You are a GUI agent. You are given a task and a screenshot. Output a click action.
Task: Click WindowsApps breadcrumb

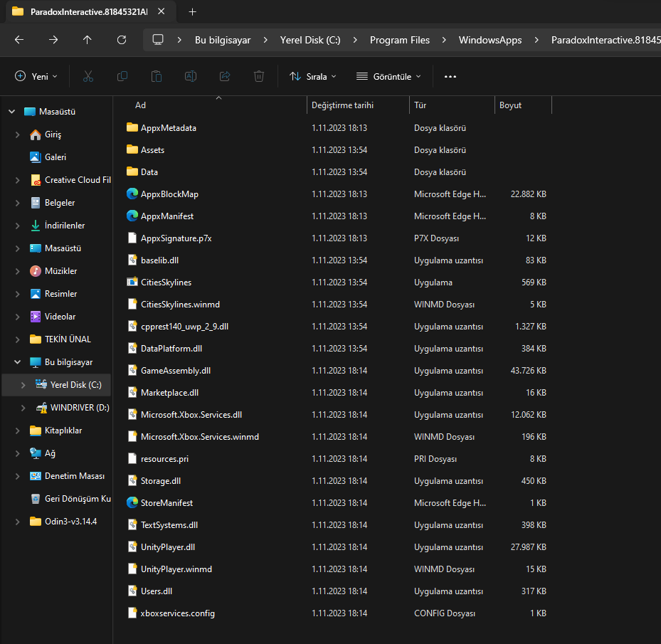pyautogui.click(x=490, y=40)
